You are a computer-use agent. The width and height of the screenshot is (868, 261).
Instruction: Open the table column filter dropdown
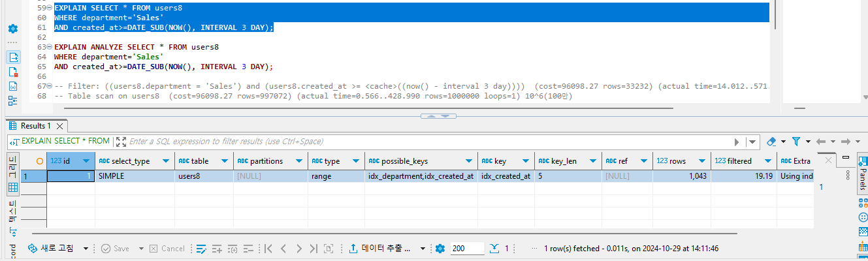226,161
